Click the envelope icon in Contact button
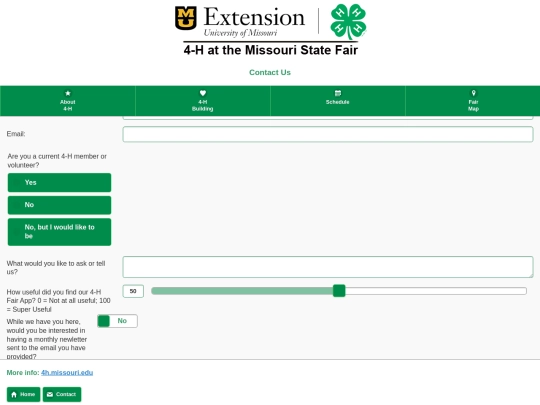 50,394
